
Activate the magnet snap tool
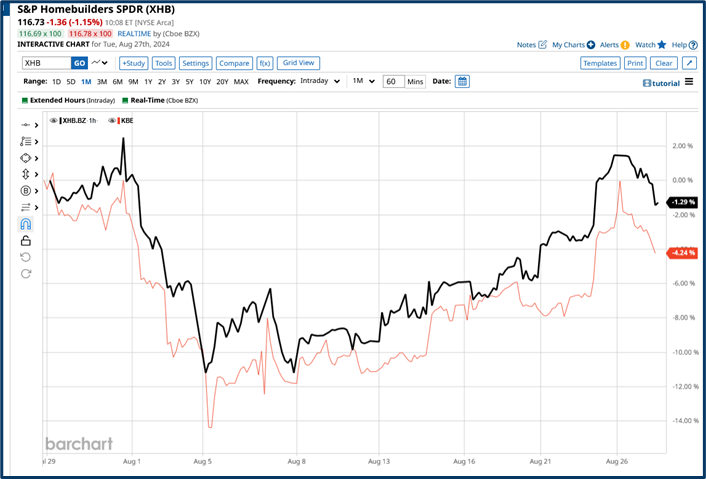tap(26, 224)
